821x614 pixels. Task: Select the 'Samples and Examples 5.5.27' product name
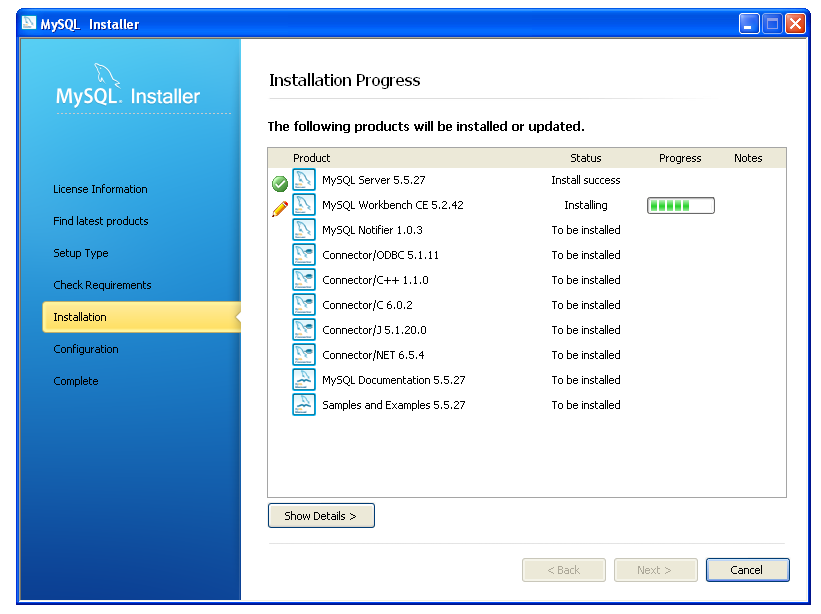[393, 405]
